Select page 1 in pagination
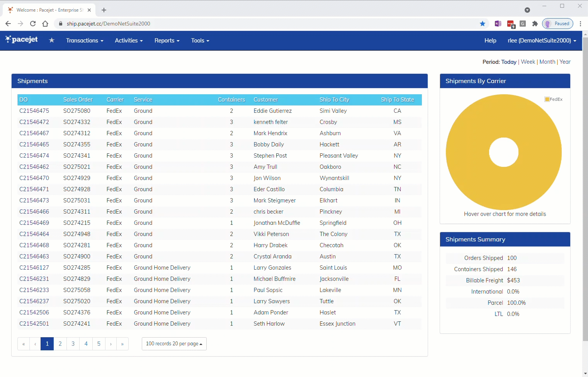 click(47, 344)
